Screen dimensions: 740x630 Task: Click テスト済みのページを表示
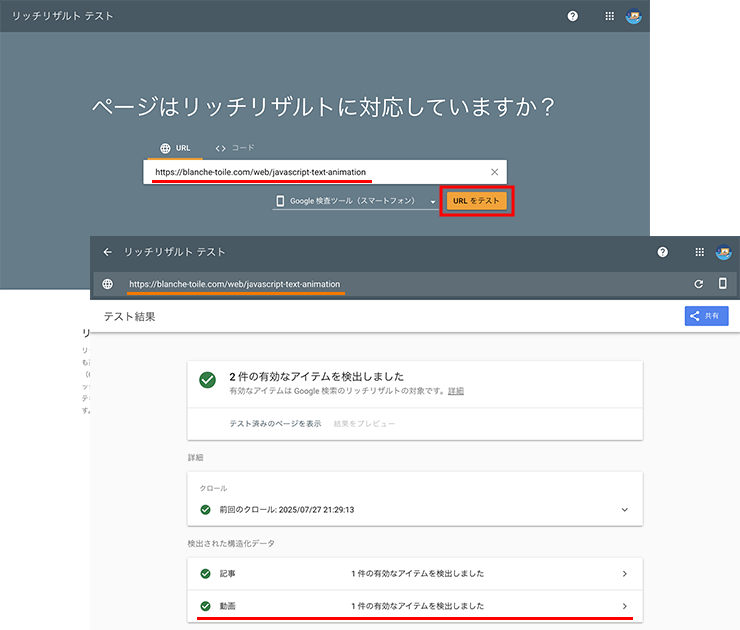(x=275, y=424)
